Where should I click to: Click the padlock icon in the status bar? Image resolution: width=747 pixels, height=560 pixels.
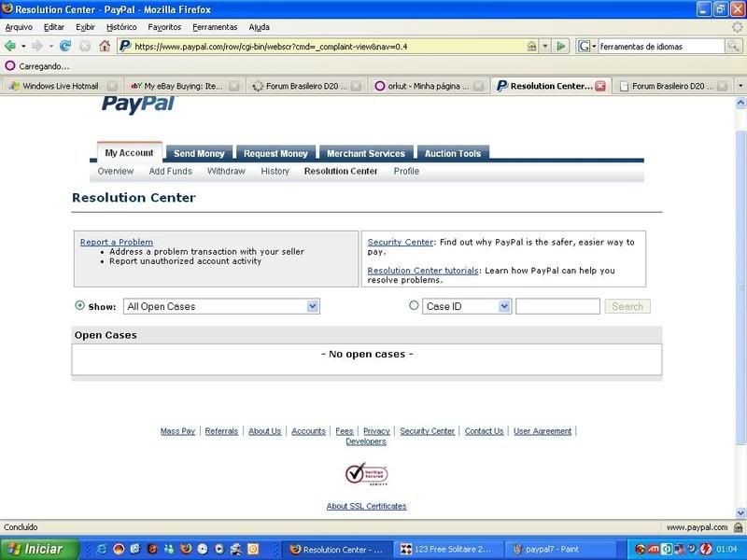click(738, 527)
